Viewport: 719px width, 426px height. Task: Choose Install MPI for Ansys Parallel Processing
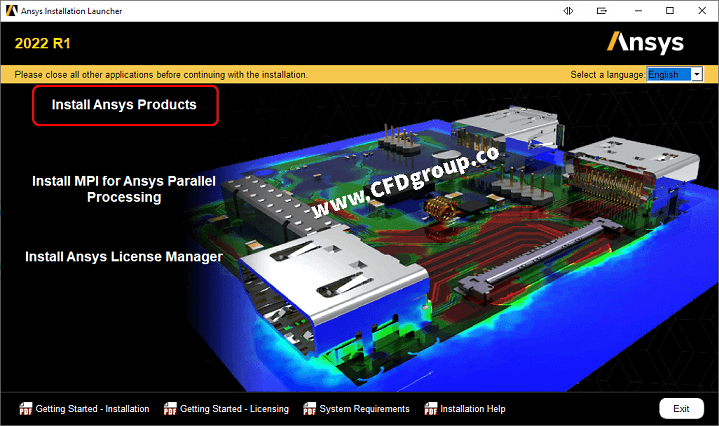pos(124,189)
